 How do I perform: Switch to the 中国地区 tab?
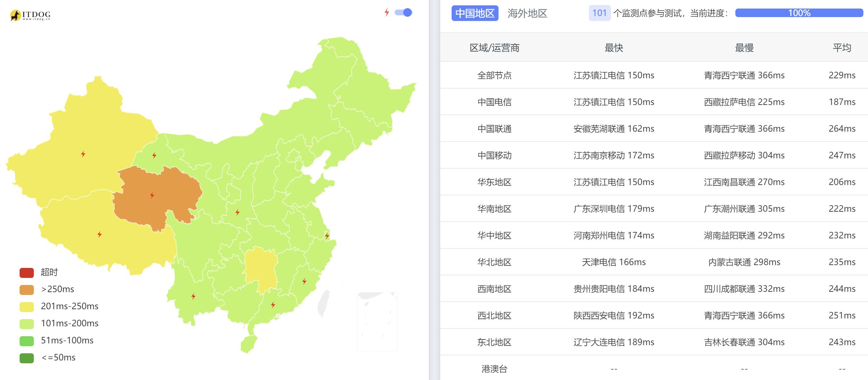click(475, 13)
